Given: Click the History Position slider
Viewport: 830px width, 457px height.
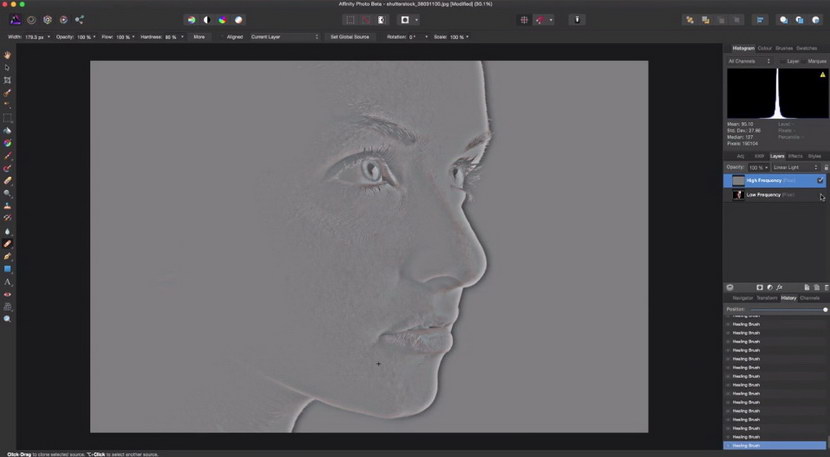Looking at the screenshot, I should point(788,310).
